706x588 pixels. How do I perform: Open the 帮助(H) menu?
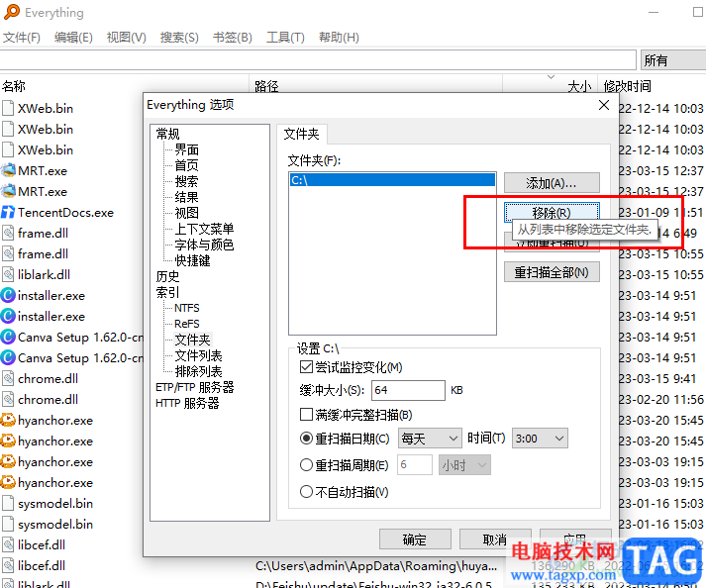pyautogui.click(x=339, y=38)
